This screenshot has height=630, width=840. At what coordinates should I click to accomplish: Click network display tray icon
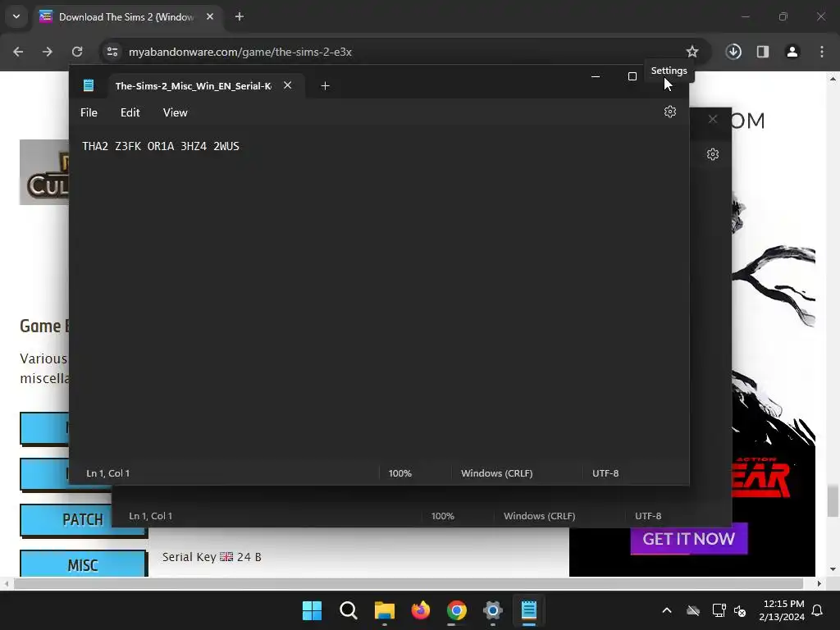coord(719,610)
